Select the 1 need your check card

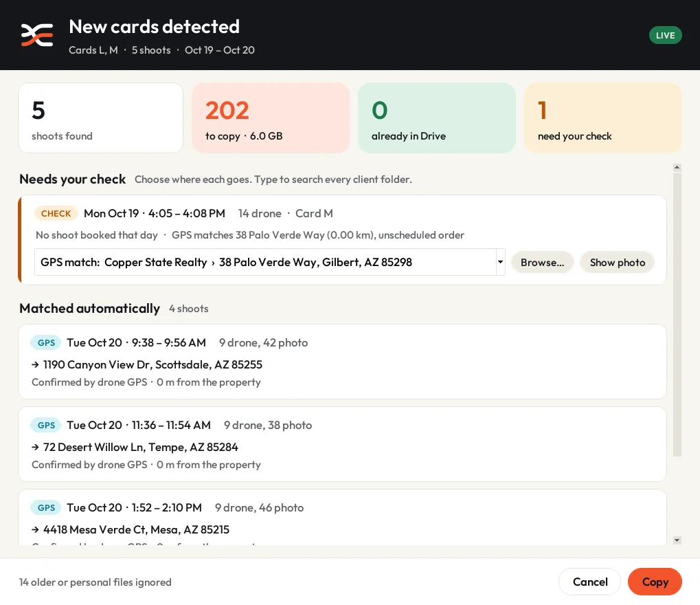603,118
